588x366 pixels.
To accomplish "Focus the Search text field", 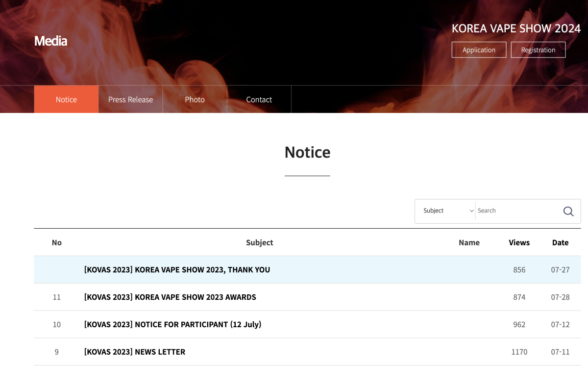I will point(517,211).
